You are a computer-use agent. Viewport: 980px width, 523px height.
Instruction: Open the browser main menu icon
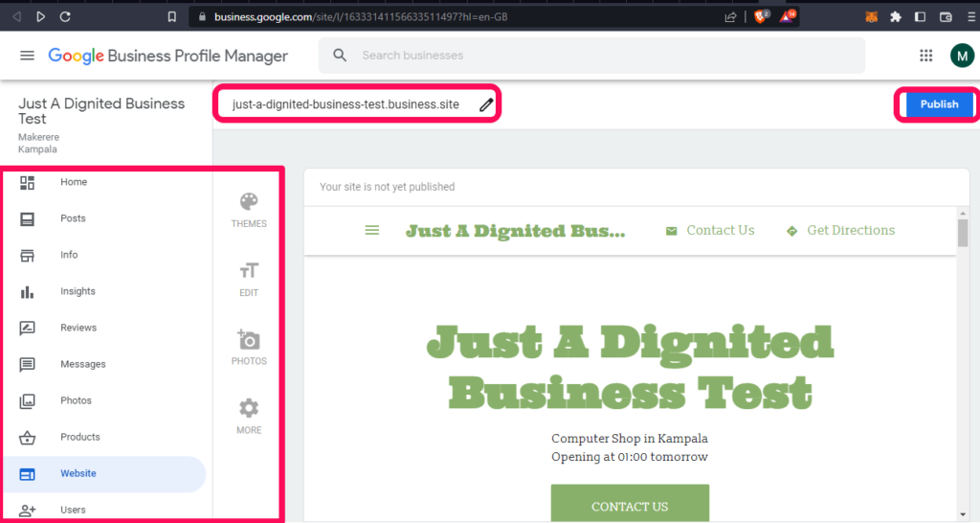pyautogui.click(x=970, y=17)
